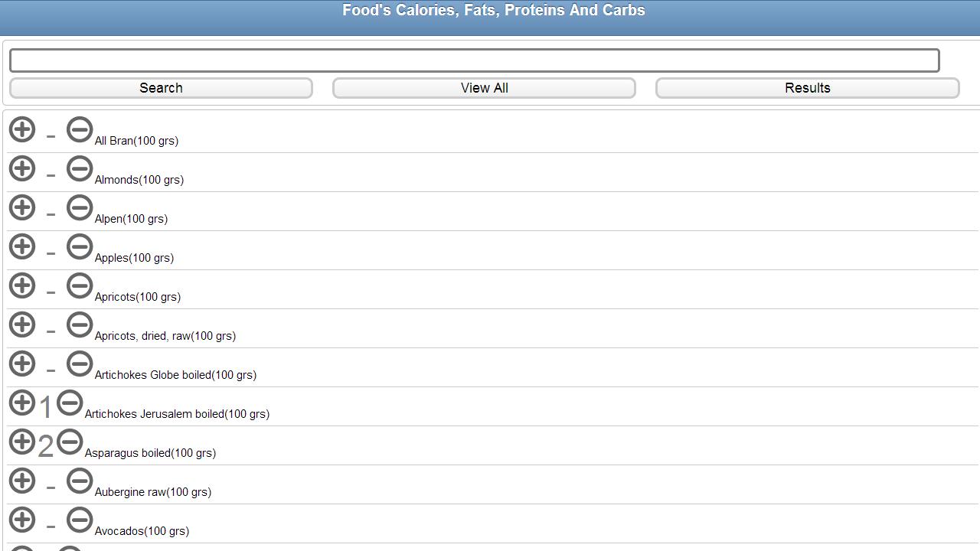Click the minus icon for Avocados
Viewport: 980px width, 551px height.
click(80, 520)
